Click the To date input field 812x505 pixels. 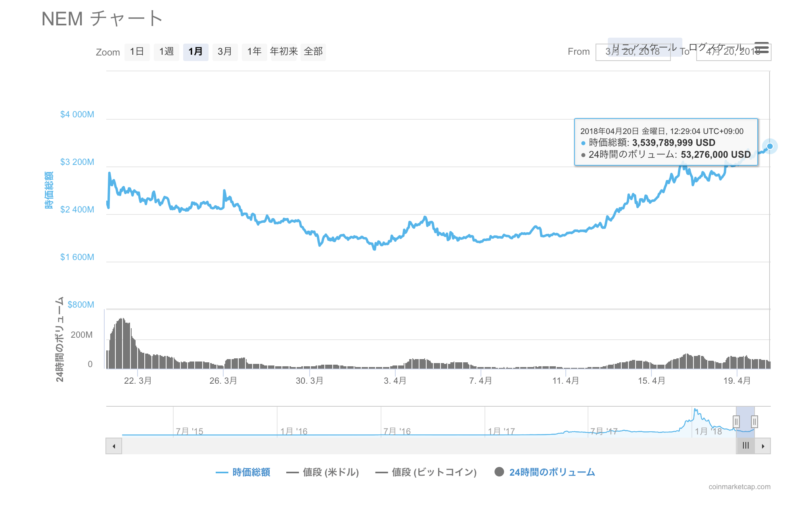(x=733, y=53)
